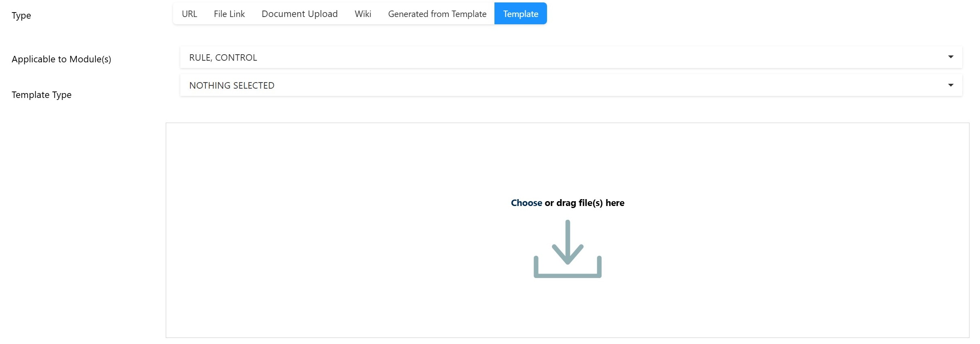Click the Choose file link
Image resolution: width=980 pixels, height=344 pixels.
click(x=526, y=203)
